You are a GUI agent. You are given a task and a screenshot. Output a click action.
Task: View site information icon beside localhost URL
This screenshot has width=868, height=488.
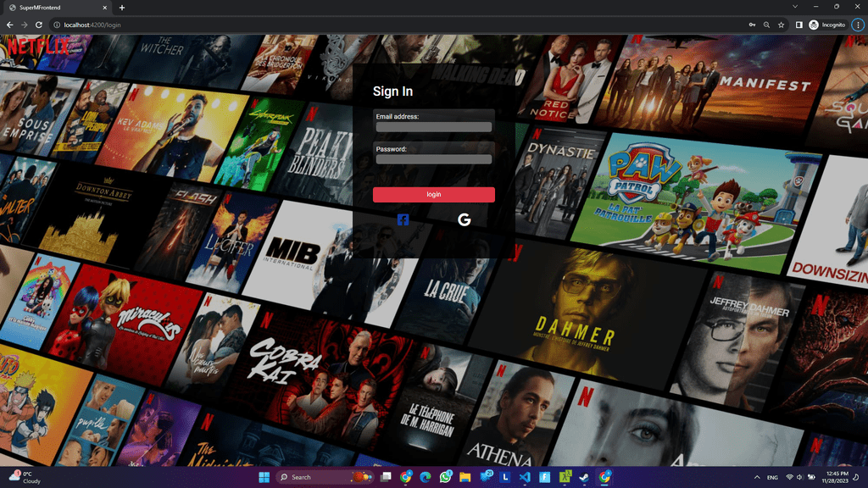coord(57,25)
